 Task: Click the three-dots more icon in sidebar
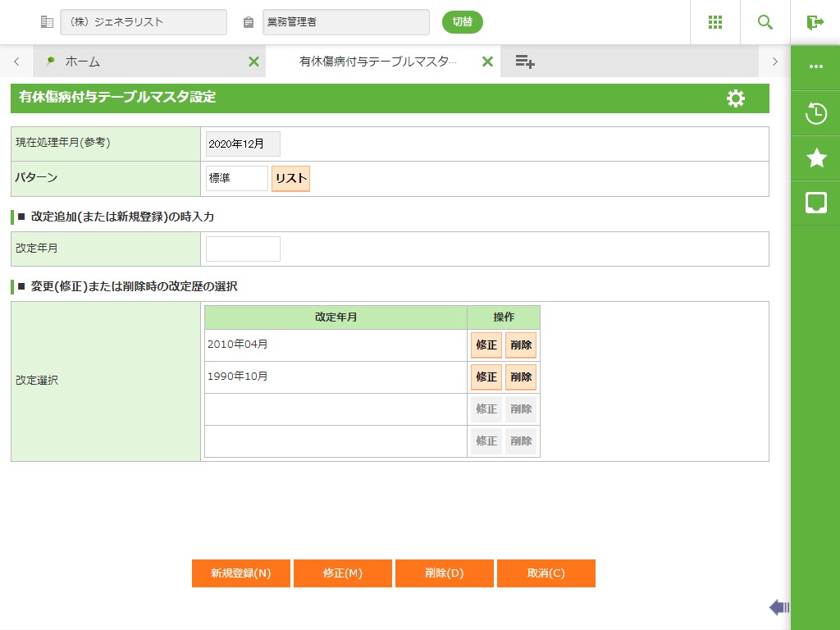tap(815, 67)
